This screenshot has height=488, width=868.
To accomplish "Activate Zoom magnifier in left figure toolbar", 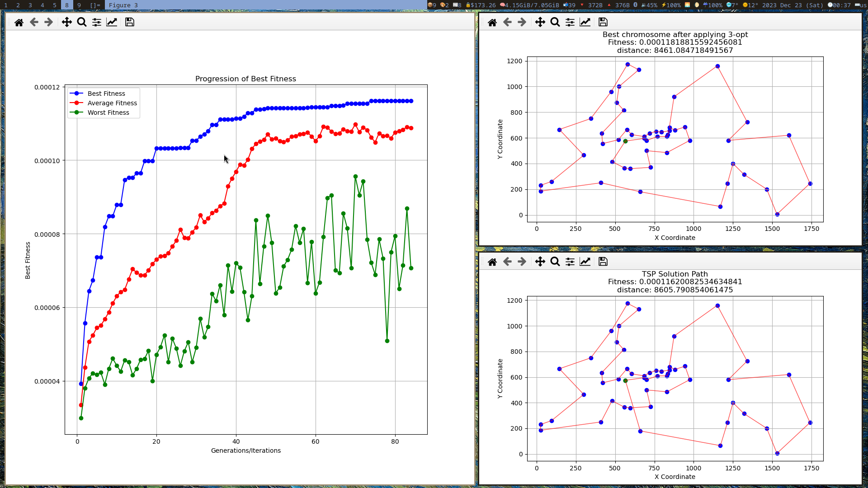I will point(82,22).
